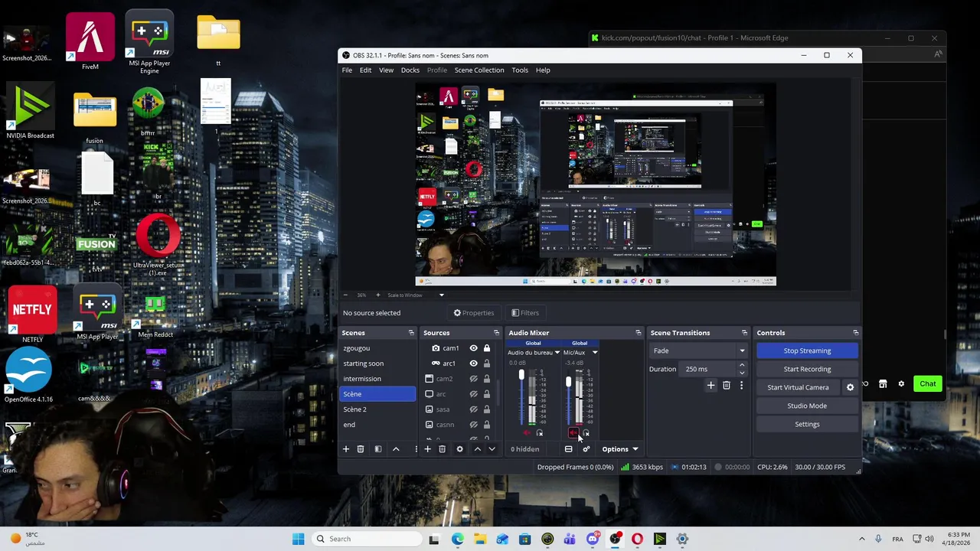The width and height of the screenshot is (980, 551).
Task: Move the scene up with the Scenes arrow
Action: tap(396, 449)
